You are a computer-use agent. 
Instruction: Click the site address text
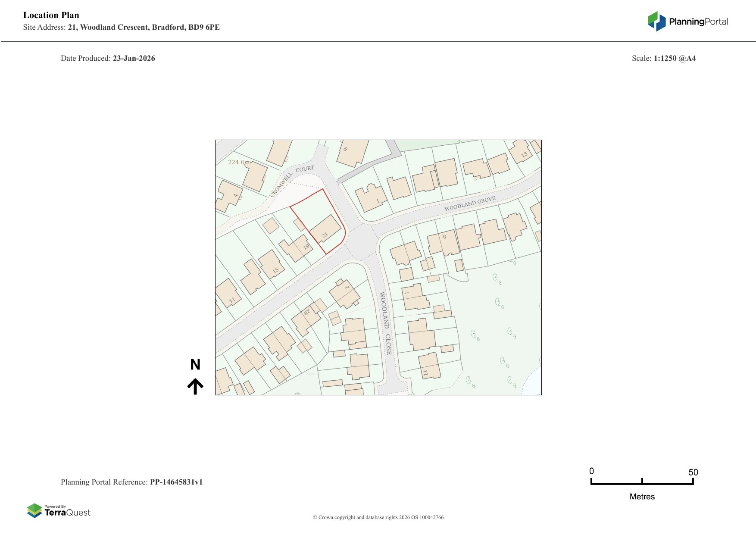pyautogui.click(x=122, y=27)
